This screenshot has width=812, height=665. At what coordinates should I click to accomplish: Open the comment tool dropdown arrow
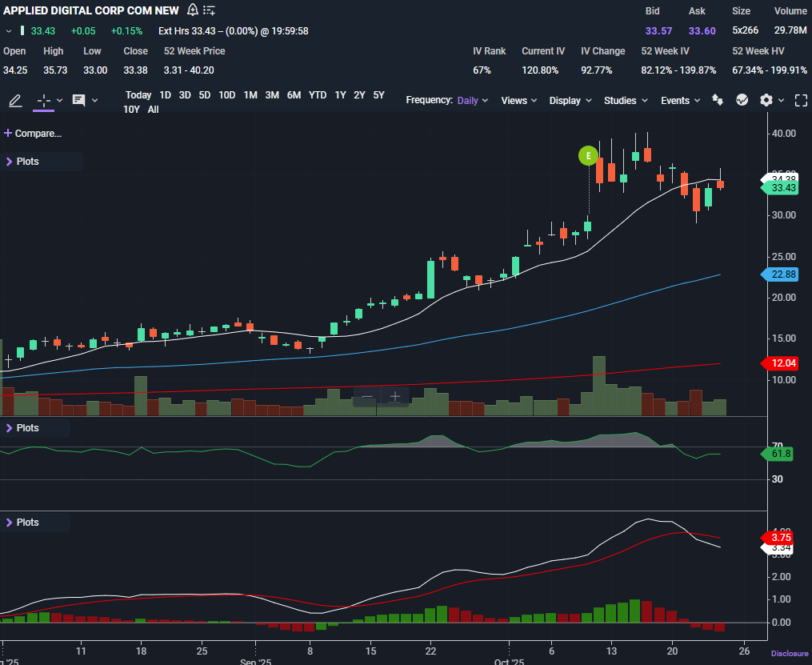(x=94, y=101)
